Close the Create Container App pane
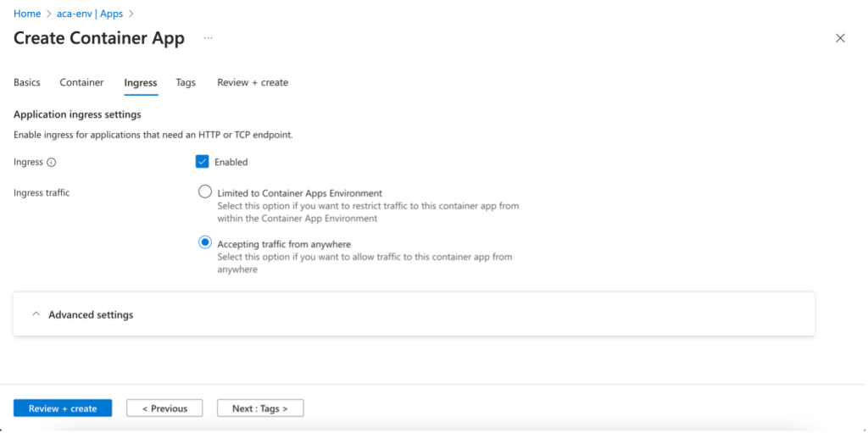Image resolution: width=868 pixels, height=433 pixels. tap(840, 38)
